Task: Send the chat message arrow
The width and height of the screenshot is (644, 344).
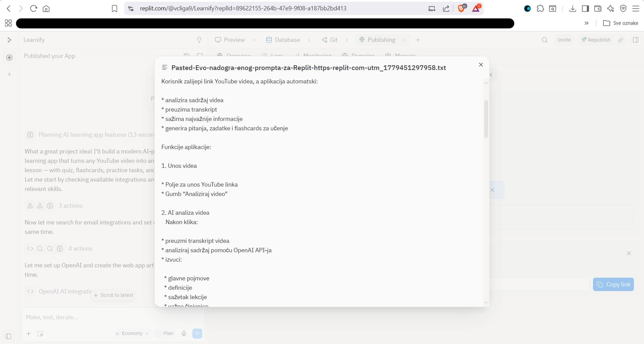Action: (x=197, y=333)
